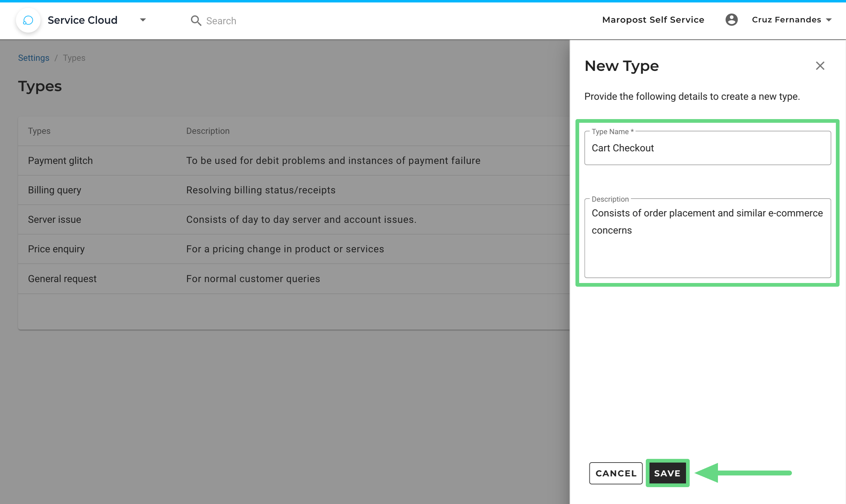Select the Payment glitch type row

coord(60,161)
